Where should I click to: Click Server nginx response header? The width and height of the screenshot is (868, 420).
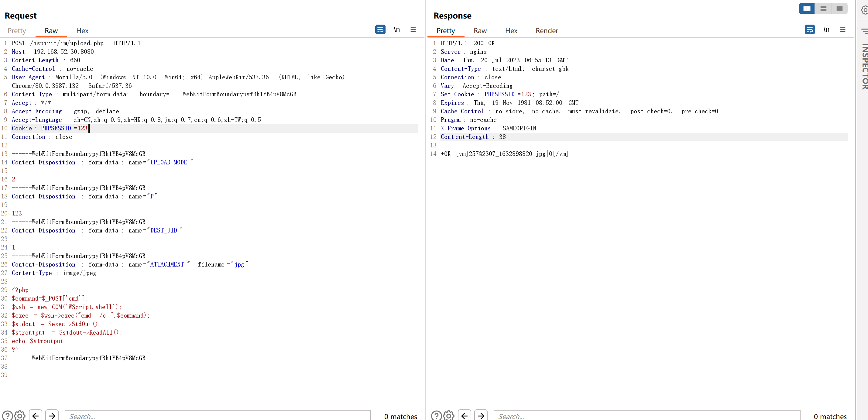pos(464,52)
